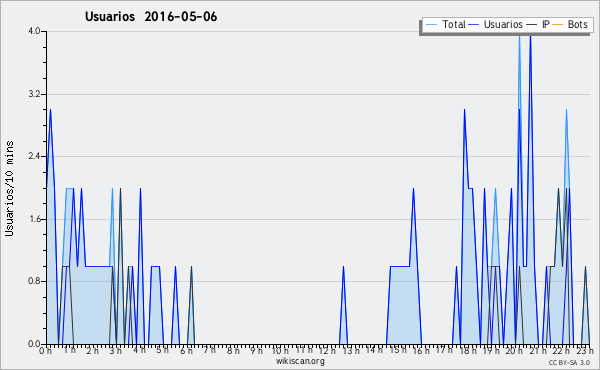The image size is (600, 370).
Task: Click the Bots legend entry
Action: [570, 25]
